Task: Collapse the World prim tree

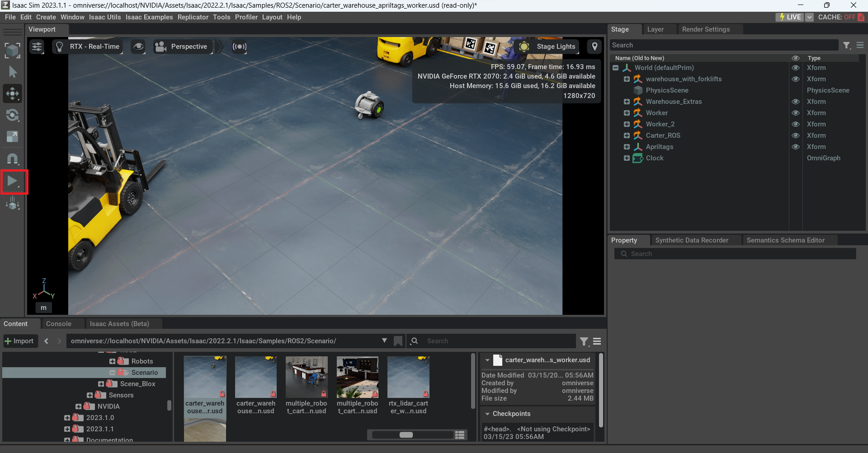Action: 615,68
